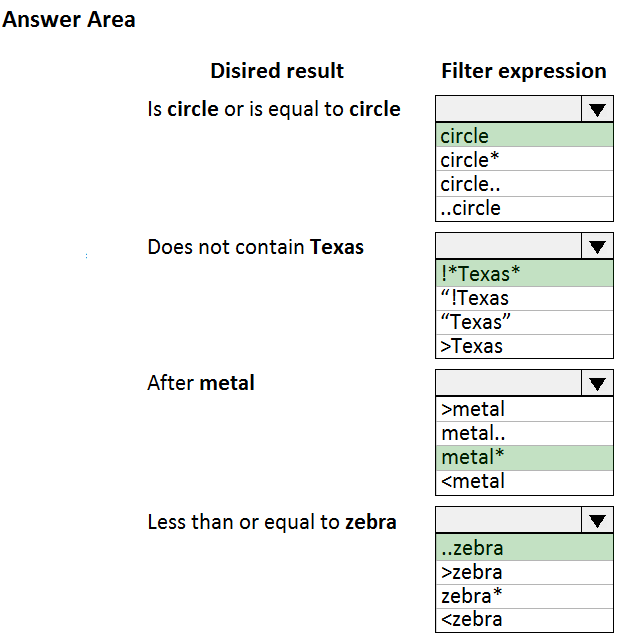Open the zebra filter dropdown arrow

[597, 520]
